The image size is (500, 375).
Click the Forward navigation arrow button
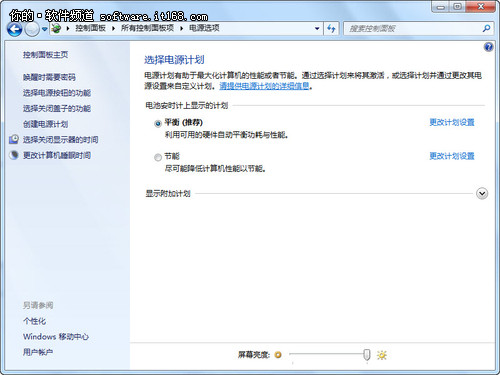click(32, 29)
